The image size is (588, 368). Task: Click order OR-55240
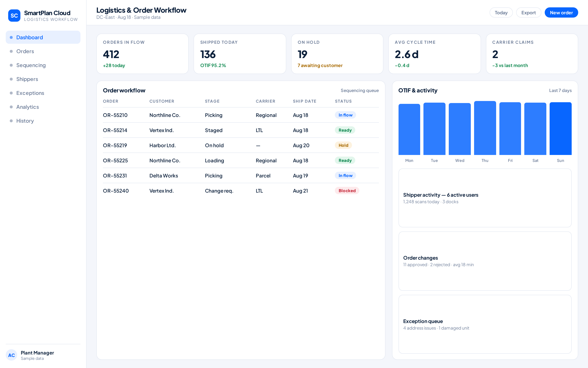tap(116, 191)
